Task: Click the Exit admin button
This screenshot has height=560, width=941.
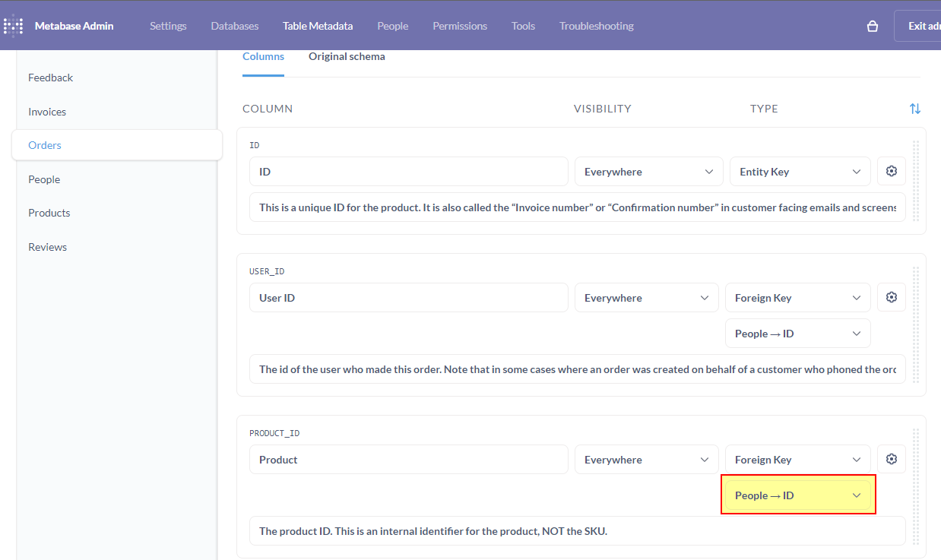Action: click(924, 25)
